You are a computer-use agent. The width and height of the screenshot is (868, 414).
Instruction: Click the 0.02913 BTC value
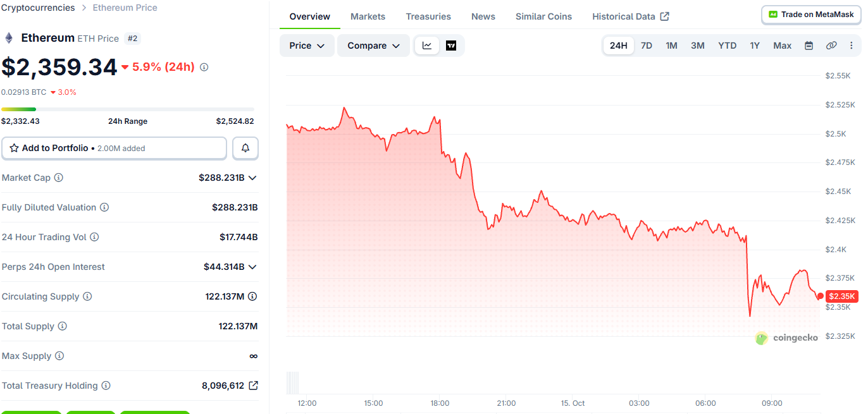tap(24, 92)
